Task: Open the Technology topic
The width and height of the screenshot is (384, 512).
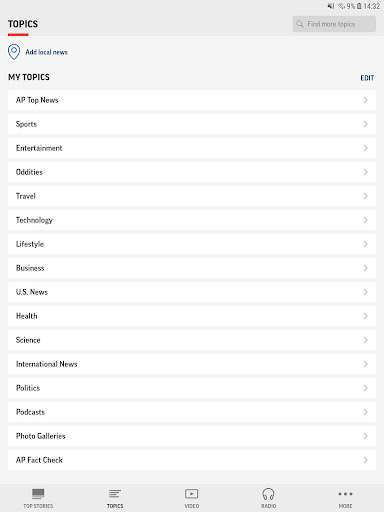Action: pos(192,220)
